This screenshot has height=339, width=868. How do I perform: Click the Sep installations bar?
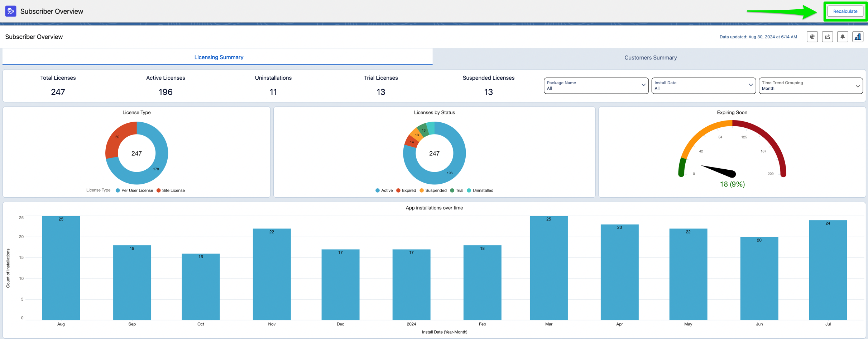click(x=132, y=283)
